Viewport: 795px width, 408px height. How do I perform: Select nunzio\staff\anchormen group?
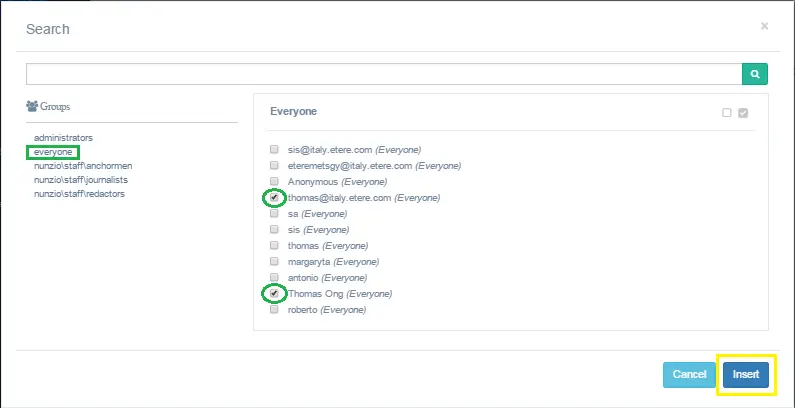pos(83,166)
